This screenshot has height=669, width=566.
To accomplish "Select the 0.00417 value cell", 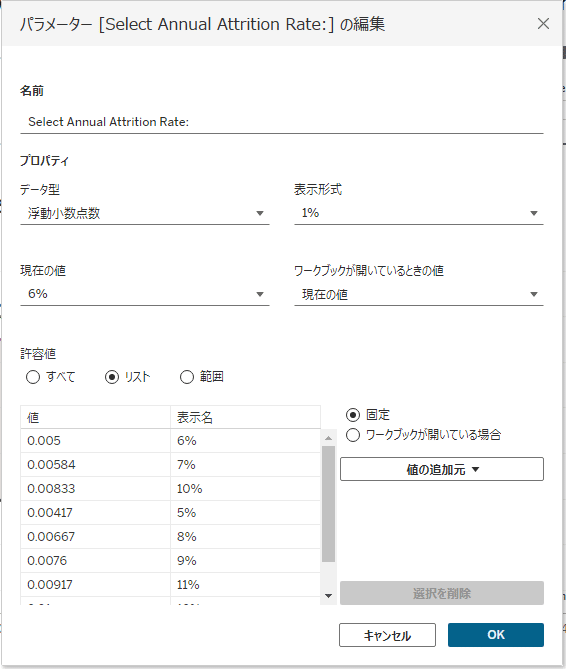I will [96, 512].
